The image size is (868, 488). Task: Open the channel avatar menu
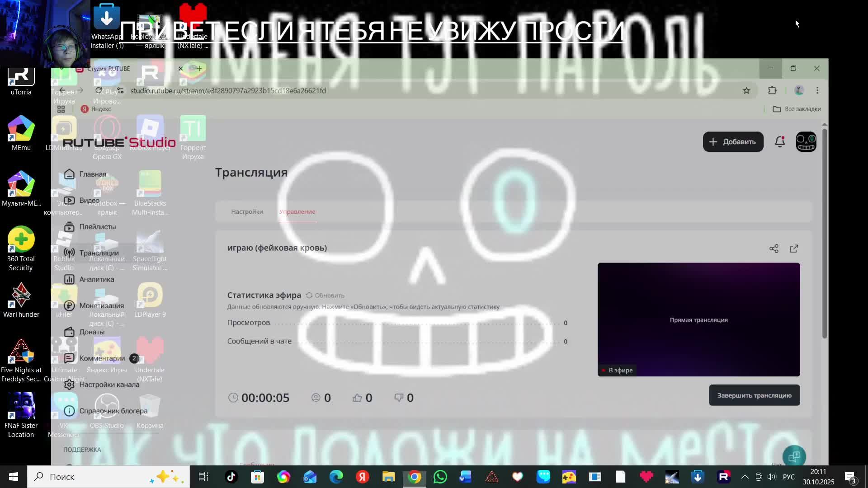tap(806, 142)
